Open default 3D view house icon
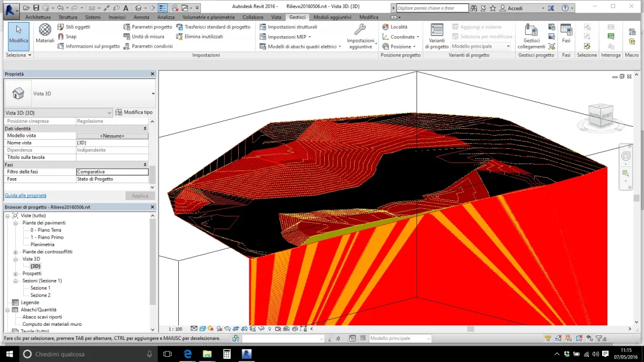The width and height of the screenshot is (644, 362). click(x=139, y=8)
